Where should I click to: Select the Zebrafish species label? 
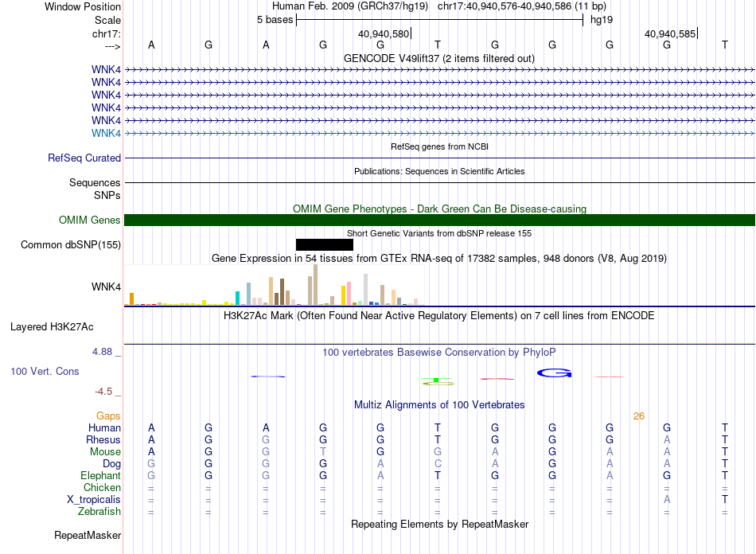point(99,511)
